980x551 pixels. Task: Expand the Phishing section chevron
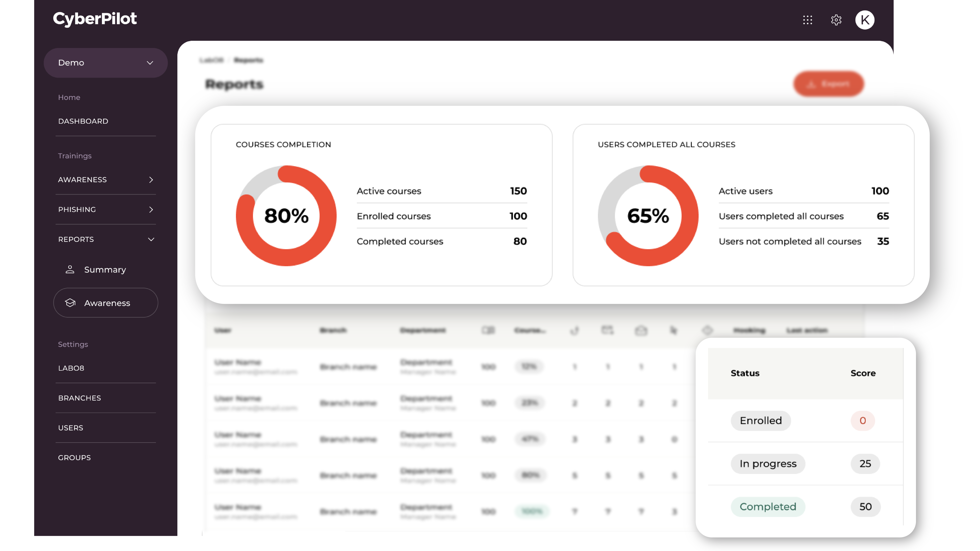151,209
